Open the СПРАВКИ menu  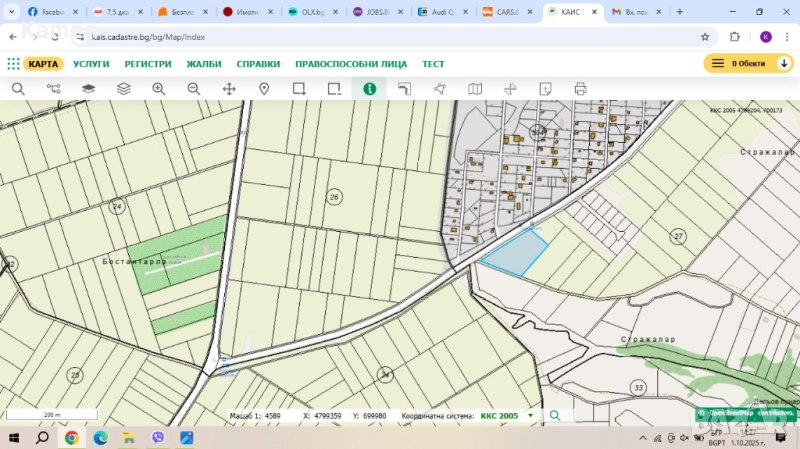click(258, 63)
